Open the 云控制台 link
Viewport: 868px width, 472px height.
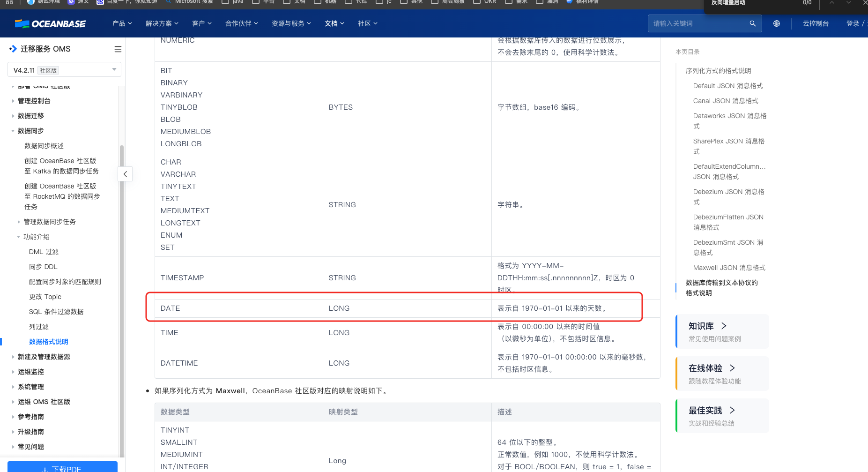pos(816,23)
